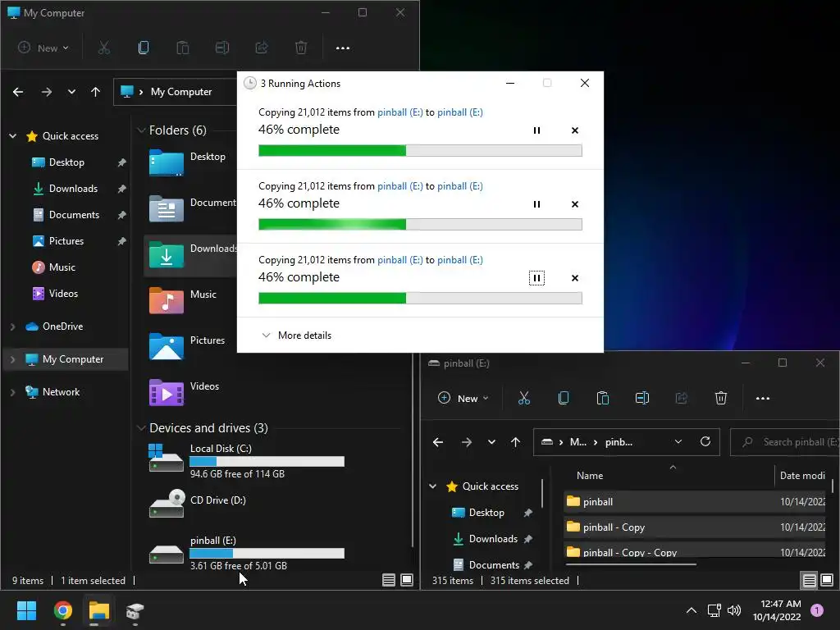Viewport: 840px width, 630px height.
Task: Cancel the second copy operation
Action: 575,204
